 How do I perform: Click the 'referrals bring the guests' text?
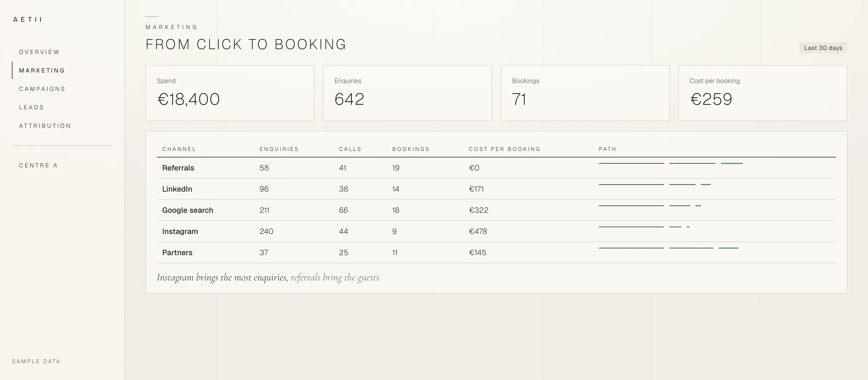point(336,278)
